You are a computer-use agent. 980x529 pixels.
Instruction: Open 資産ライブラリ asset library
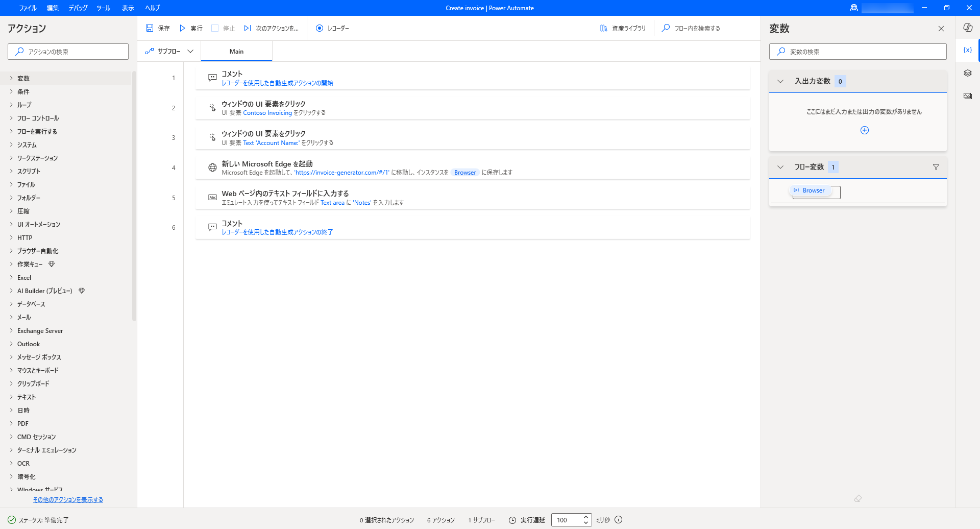(x=623, y=28)
